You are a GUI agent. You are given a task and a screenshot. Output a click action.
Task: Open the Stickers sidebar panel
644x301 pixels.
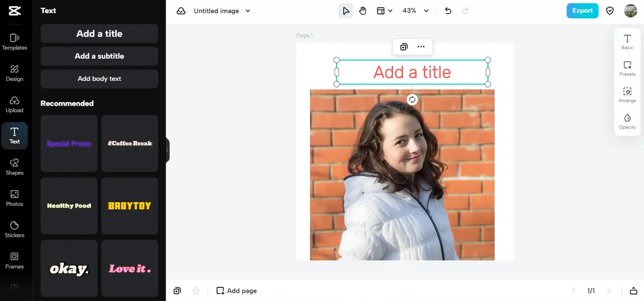[15, 229]
